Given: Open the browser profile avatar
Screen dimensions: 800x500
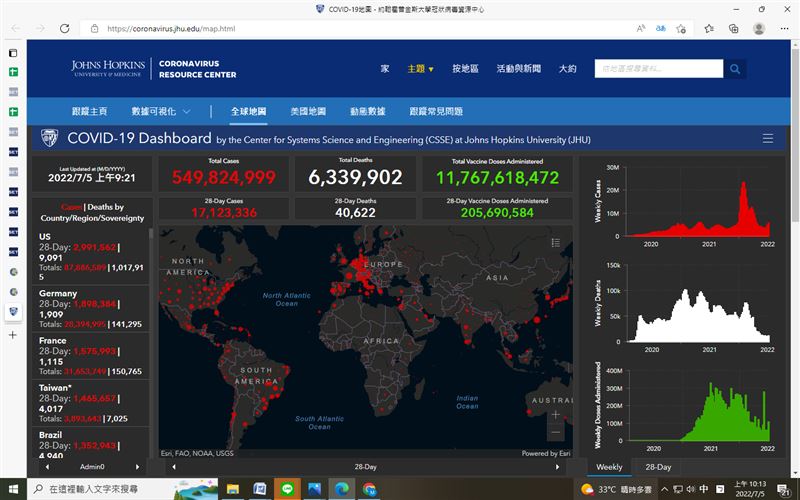Looking at the screenshot, I should (759, 29).
